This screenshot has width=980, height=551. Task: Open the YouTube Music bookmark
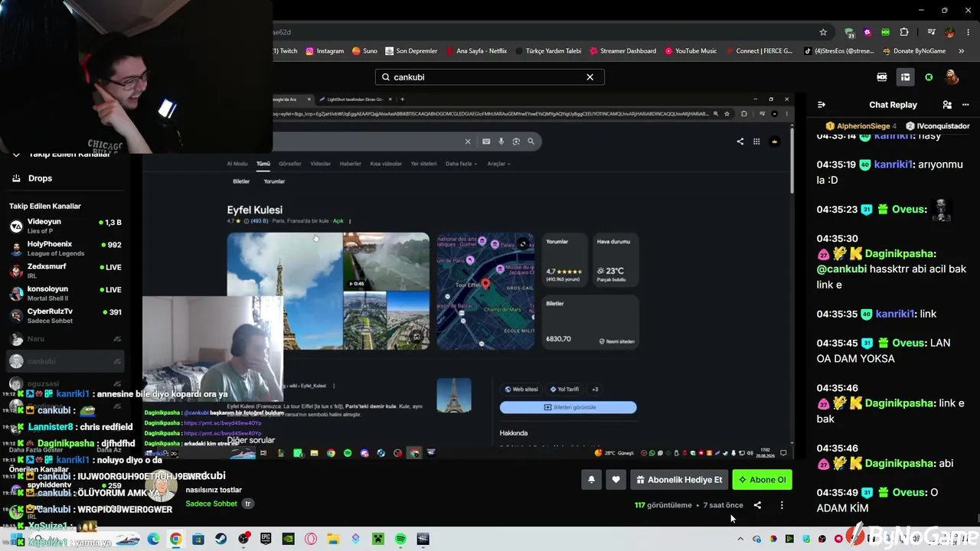(x=691, y=51)
